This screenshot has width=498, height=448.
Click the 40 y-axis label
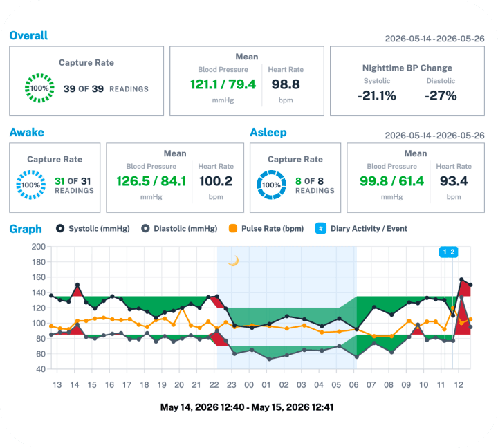[41, 369]
